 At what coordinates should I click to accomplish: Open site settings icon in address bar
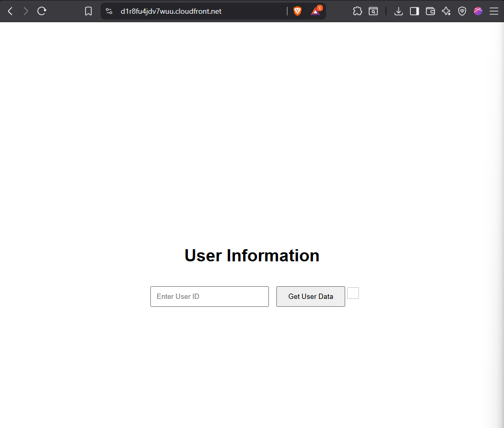pos(109,11)
